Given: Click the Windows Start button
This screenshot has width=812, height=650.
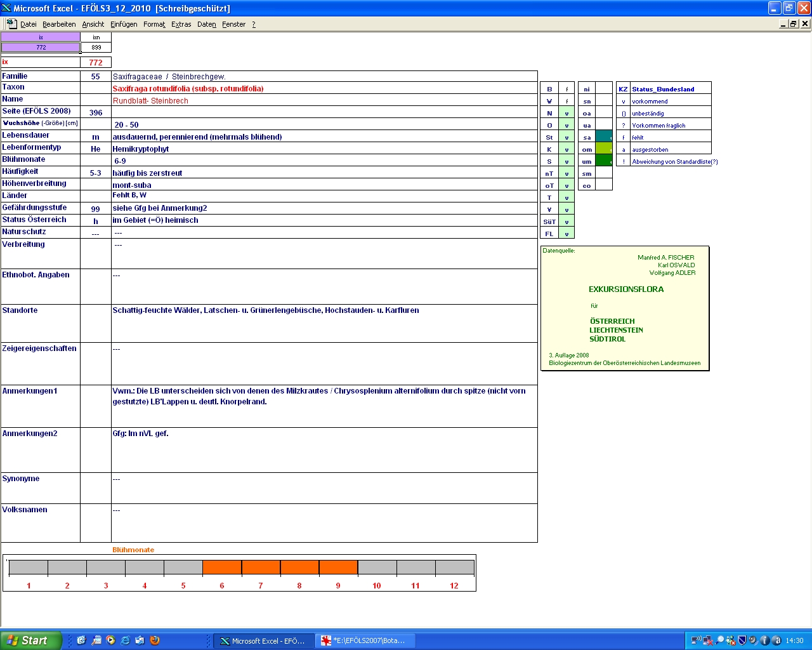Looking at the screenshot, I should pos(30,640).
